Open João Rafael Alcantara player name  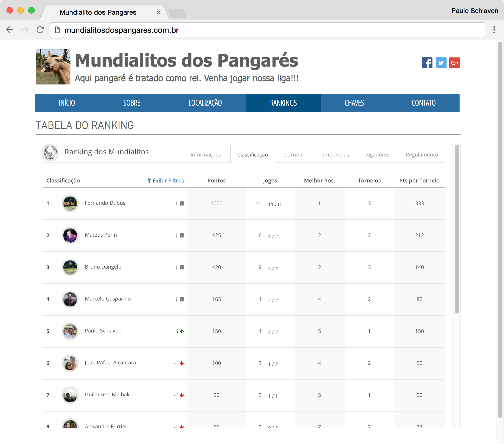(x=110, y=363)
